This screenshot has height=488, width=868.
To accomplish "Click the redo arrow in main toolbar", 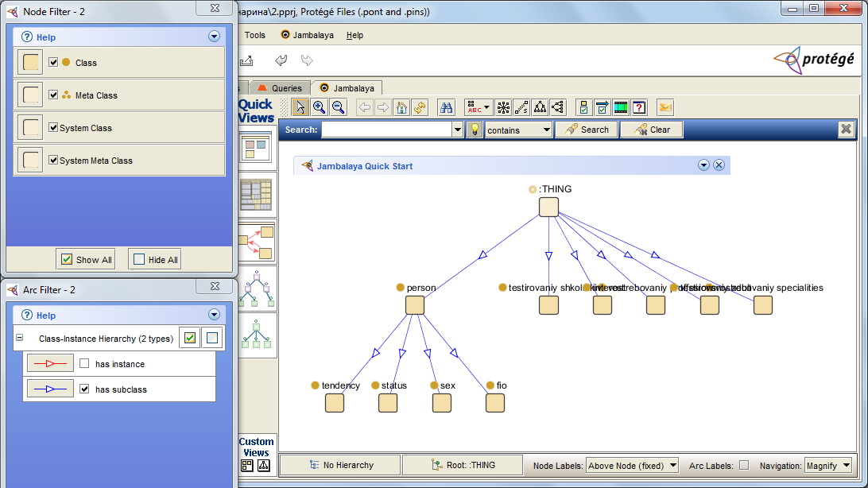I will 307,60.
